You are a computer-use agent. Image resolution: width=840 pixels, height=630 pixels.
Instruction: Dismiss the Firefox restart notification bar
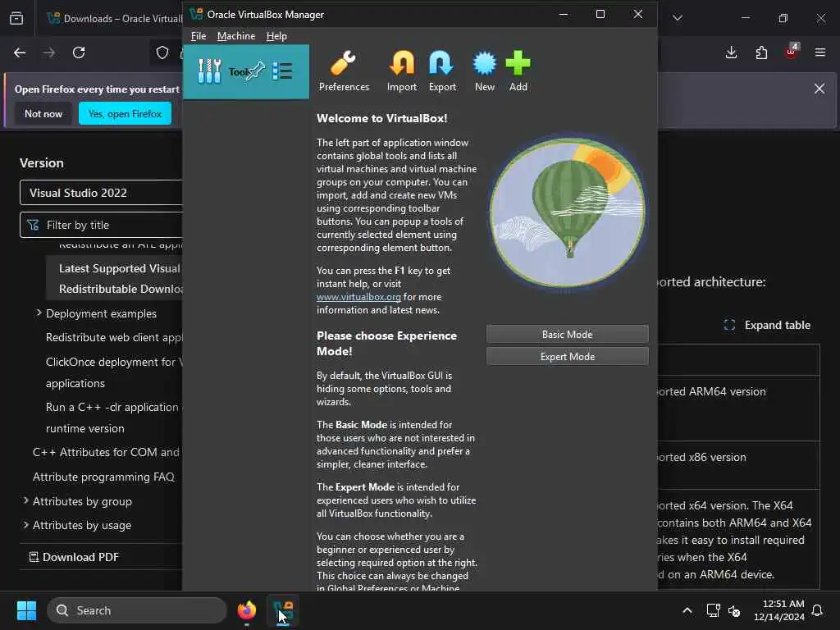click(x=819, y=89)
